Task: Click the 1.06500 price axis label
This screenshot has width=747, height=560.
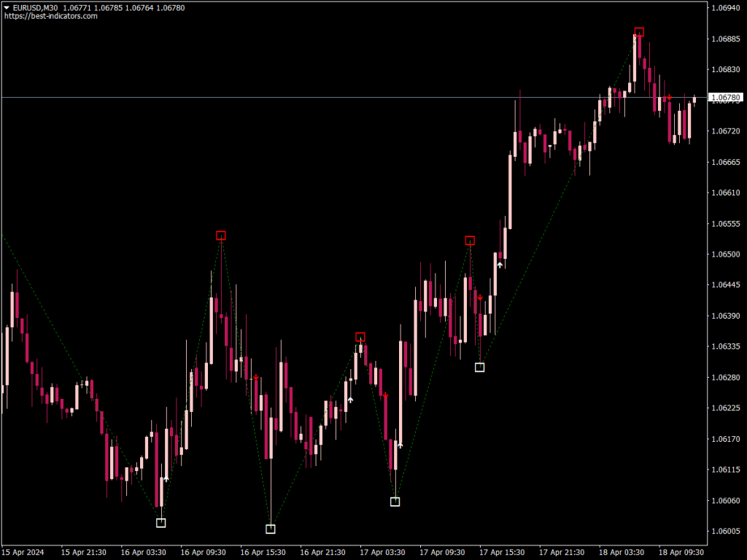Action: pyautogui.click(x=726, y=254)
